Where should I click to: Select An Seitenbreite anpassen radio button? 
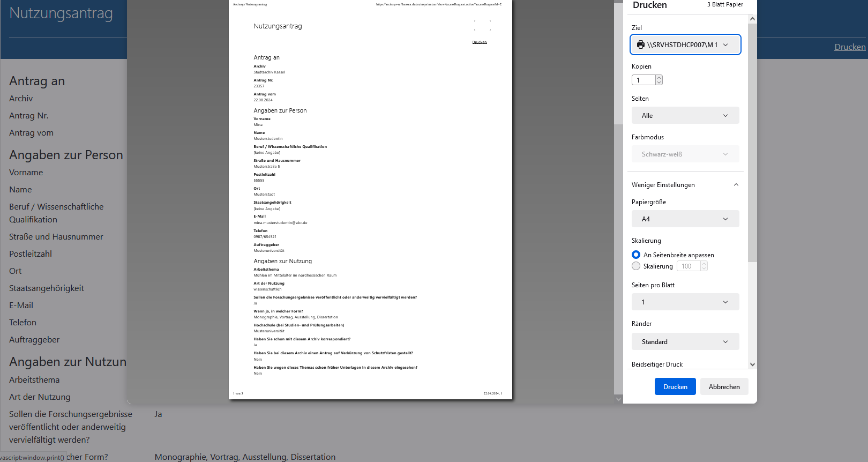coord(636,255)
